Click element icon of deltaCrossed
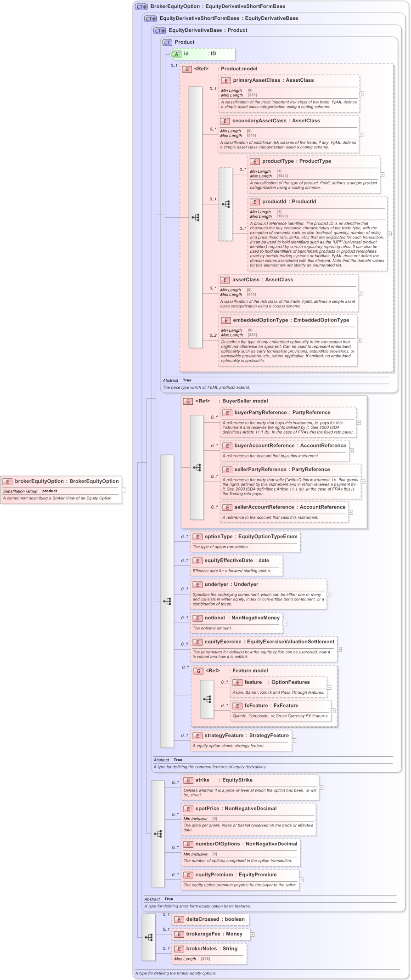Viewport: 411px width, 980px height. (x=179, y=919)
